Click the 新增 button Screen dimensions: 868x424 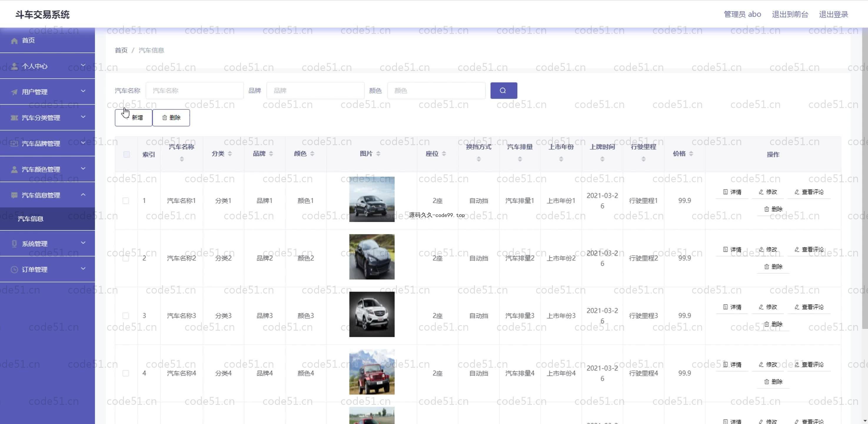tap(133, 118)
